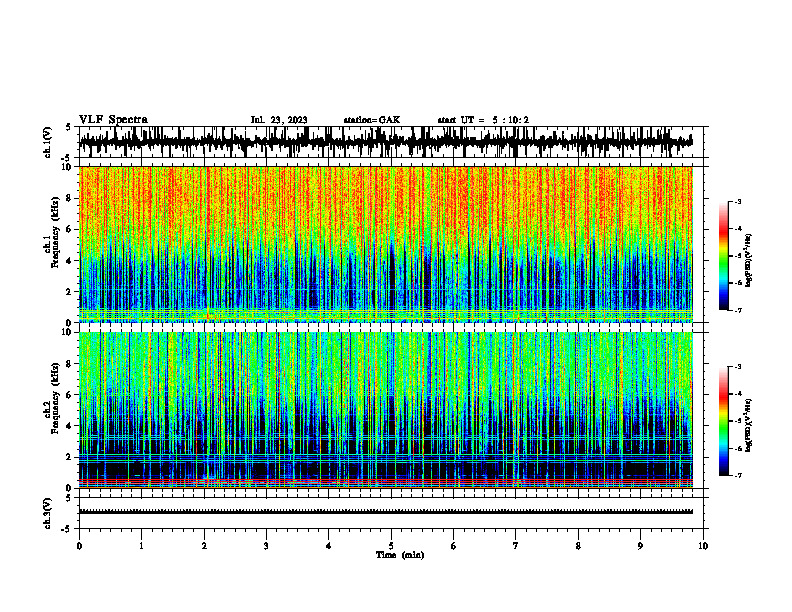Click the "Time (min)" axis label
792x612 pixels.
pyautogui.click(x=400, y=555)
